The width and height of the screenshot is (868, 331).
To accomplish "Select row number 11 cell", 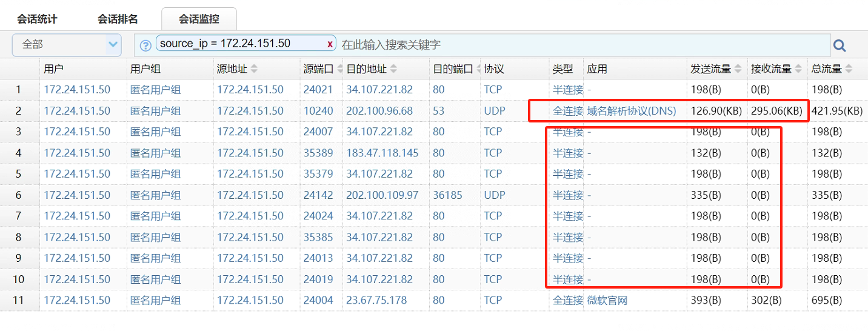I will pyautogui.click(x=19, y=300).
